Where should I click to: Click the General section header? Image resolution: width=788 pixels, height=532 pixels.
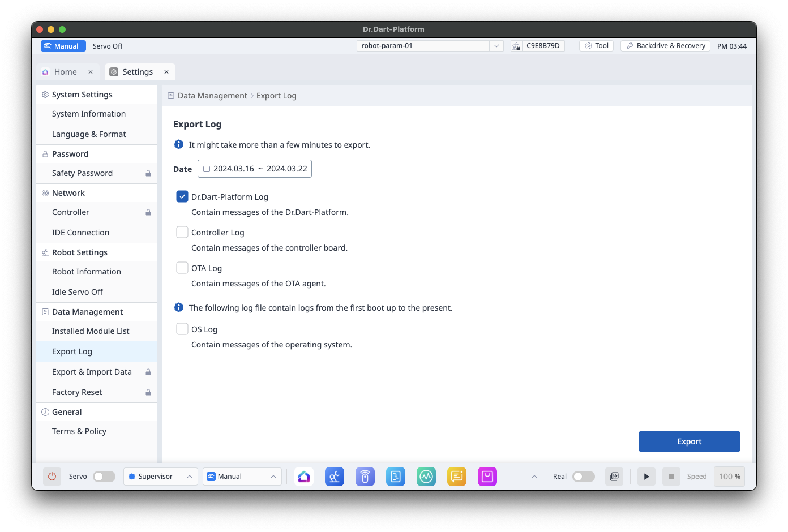tap(97, 412)
